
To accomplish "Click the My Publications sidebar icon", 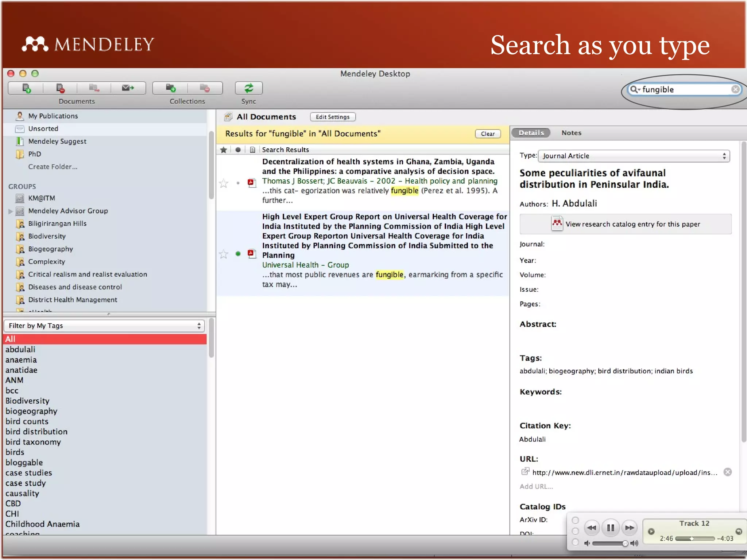I will 20,116.
